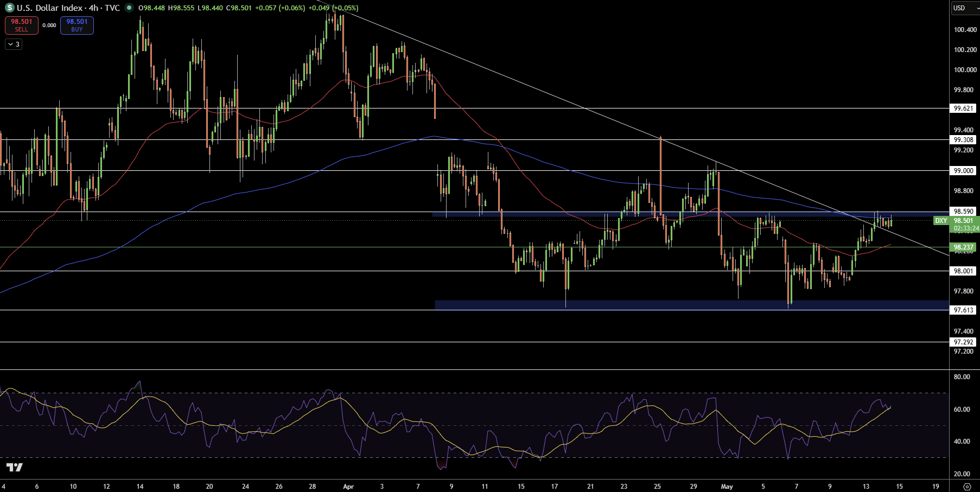Select the 98.001 price level label
980x492 pixels.
964,271
